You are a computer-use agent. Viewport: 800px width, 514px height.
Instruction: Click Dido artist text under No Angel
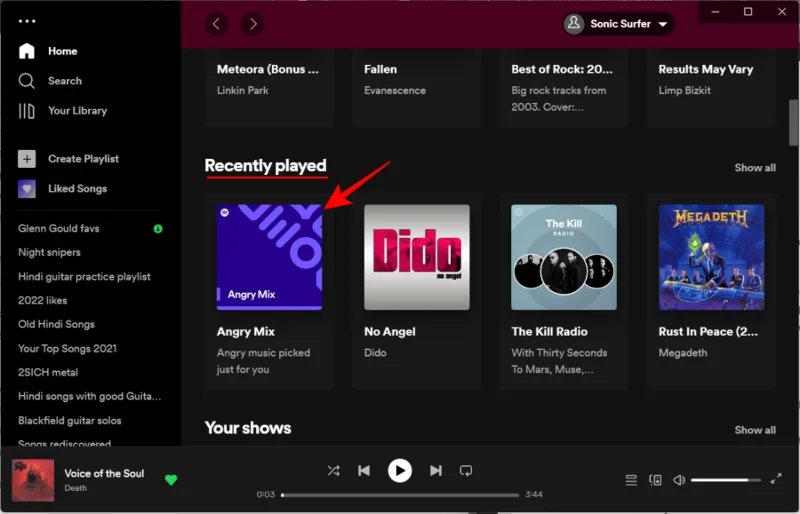point(375,353)
